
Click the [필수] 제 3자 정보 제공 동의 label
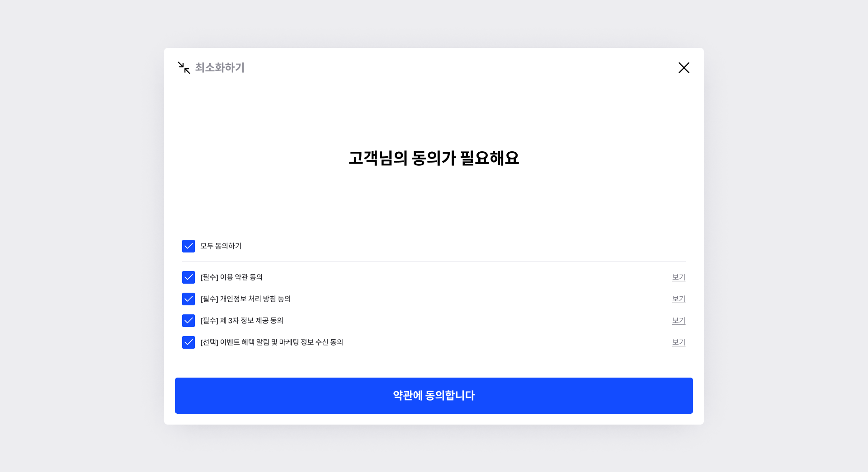pos(242,321)
